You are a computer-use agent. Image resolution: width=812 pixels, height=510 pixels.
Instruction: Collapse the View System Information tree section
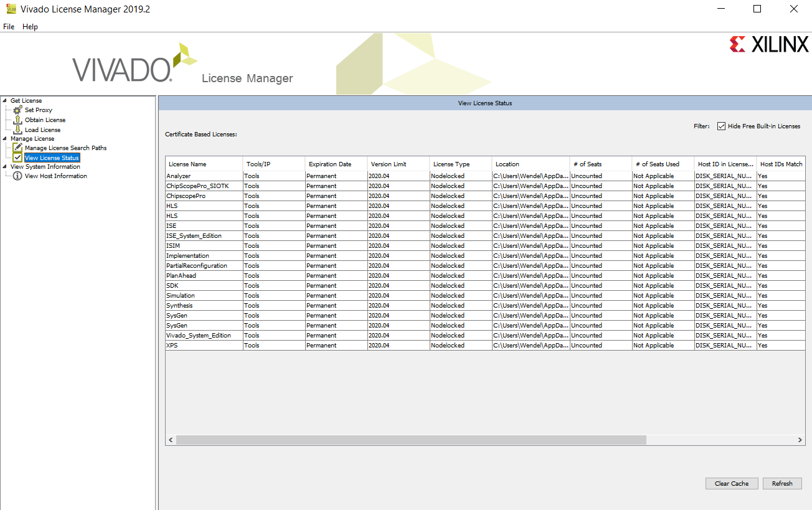pos(5,167)
